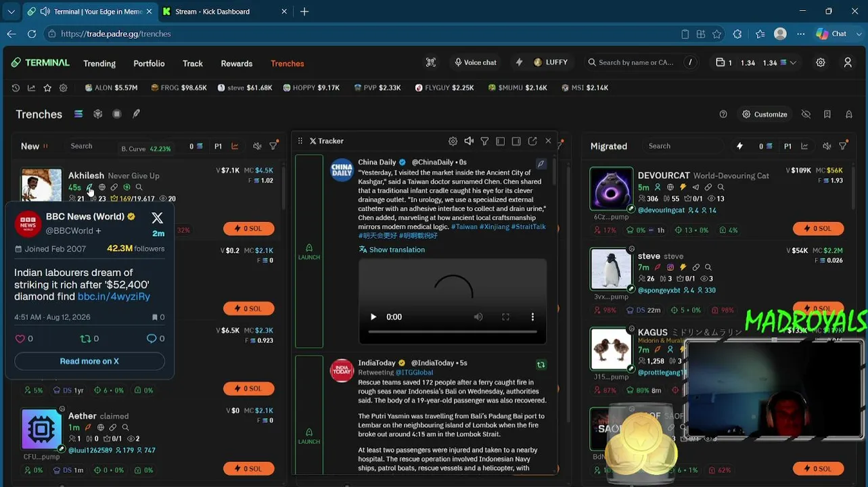The width and height of the screenshot is (868, 487).
Task: Dock X Tracker panel to right side
Action: [x=516, y=141]
